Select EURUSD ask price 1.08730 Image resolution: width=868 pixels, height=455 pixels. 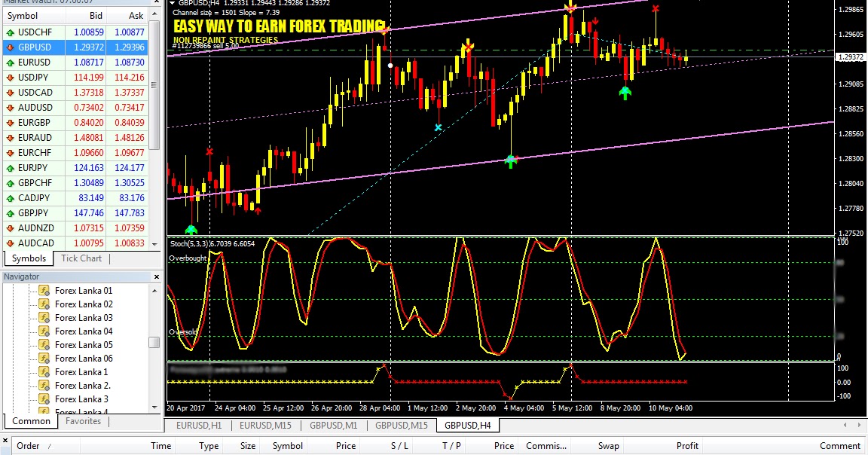pos(129,63)
